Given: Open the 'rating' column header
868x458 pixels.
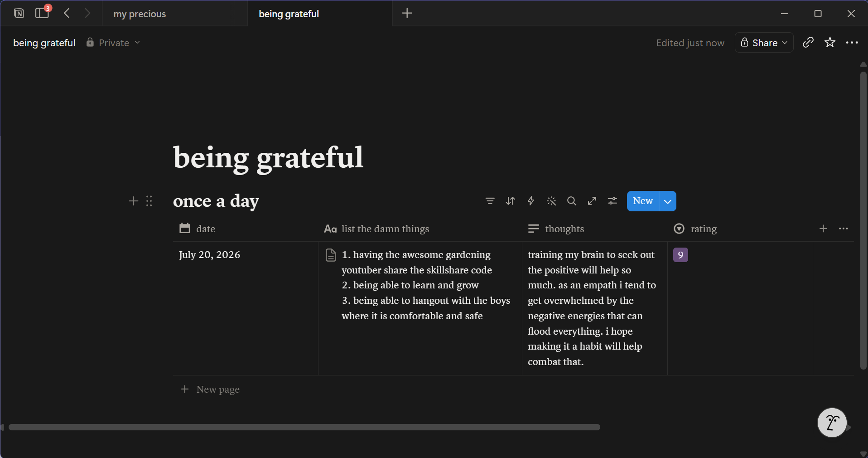Looking at the screenshot, I should tap(740, 229).
